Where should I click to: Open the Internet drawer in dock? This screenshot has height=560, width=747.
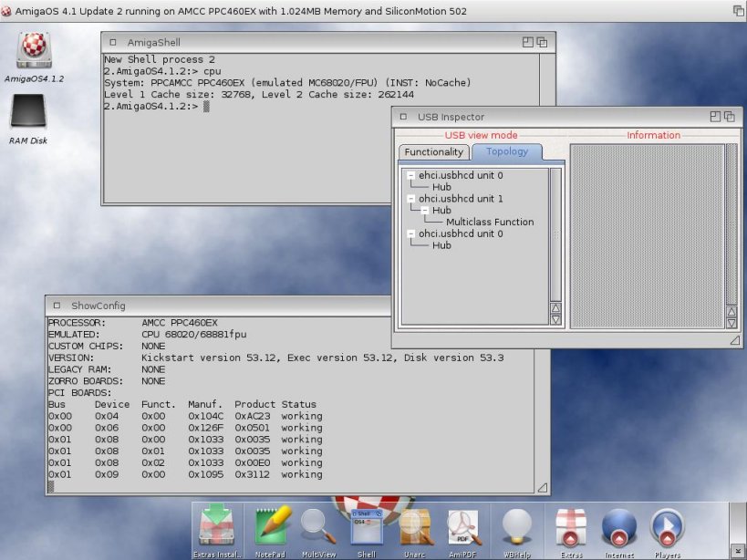[x=618, y=527]
